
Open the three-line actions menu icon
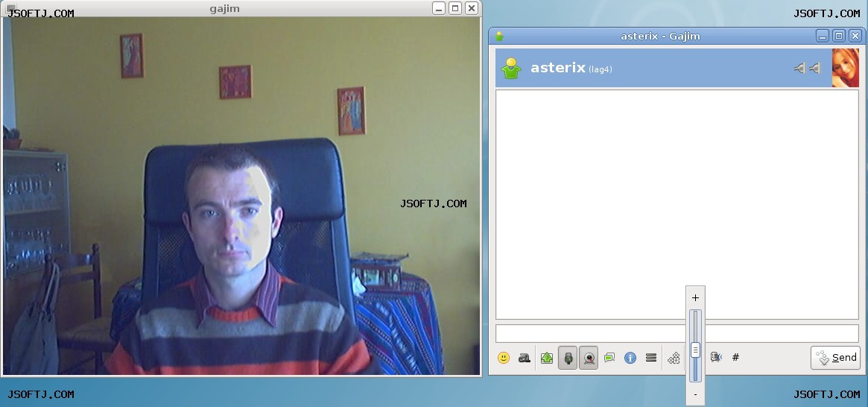(651, 358)
